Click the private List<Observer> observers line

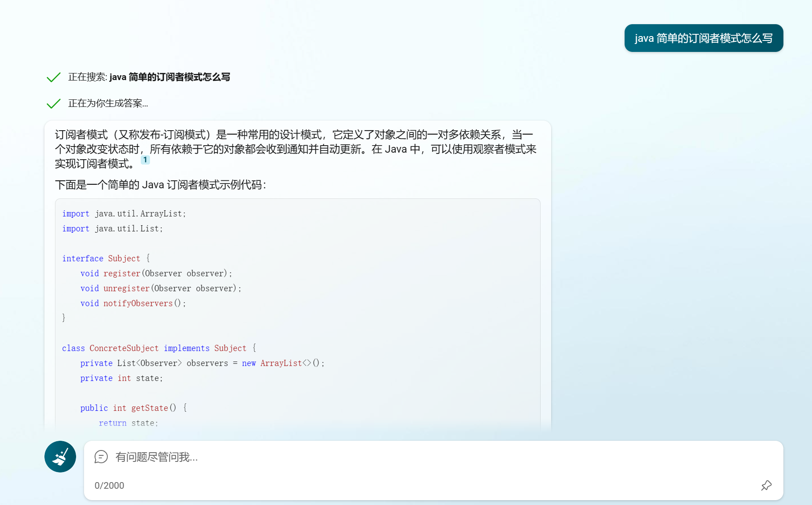pyautogui.click(x=202, y=363)
